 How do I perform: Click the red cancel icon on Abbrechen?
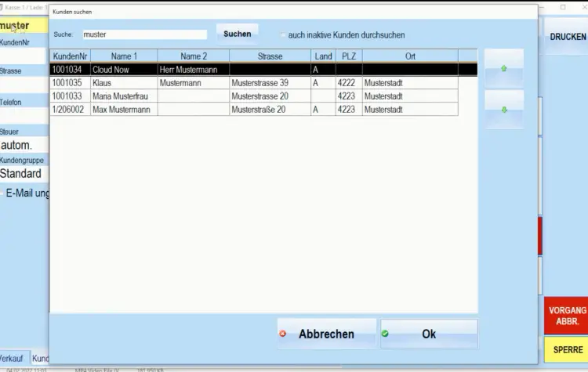pos(283,334)
